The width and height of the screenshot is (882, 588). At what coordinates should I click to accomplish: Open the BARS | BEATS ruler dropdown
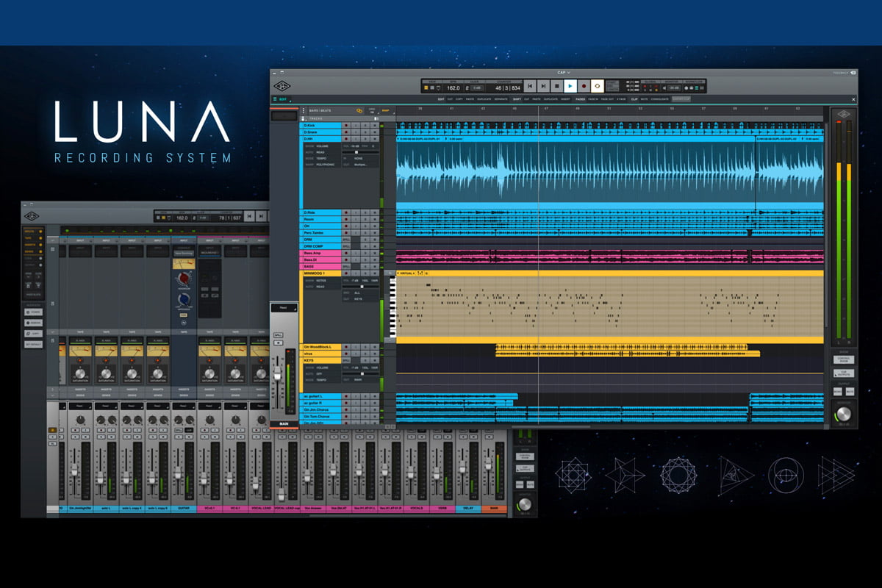[x=320, y=110]
